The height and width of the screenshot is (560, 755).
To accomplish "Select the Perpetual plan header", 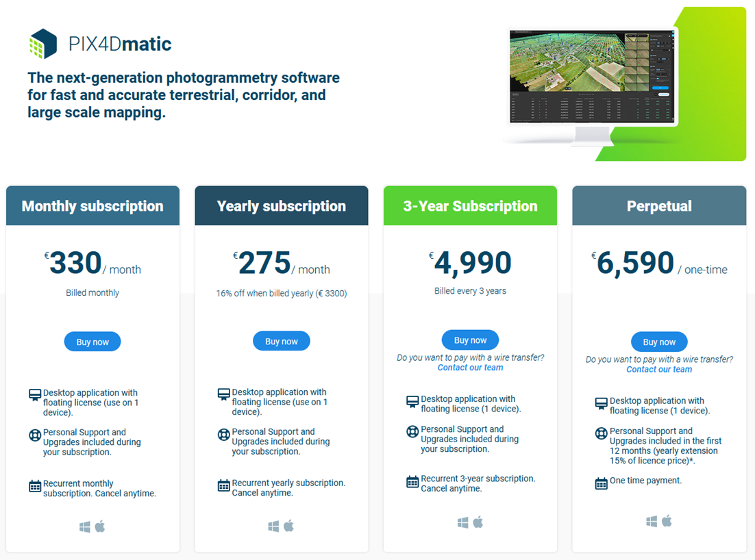I will pyautogui.click(x=659, y=206).
